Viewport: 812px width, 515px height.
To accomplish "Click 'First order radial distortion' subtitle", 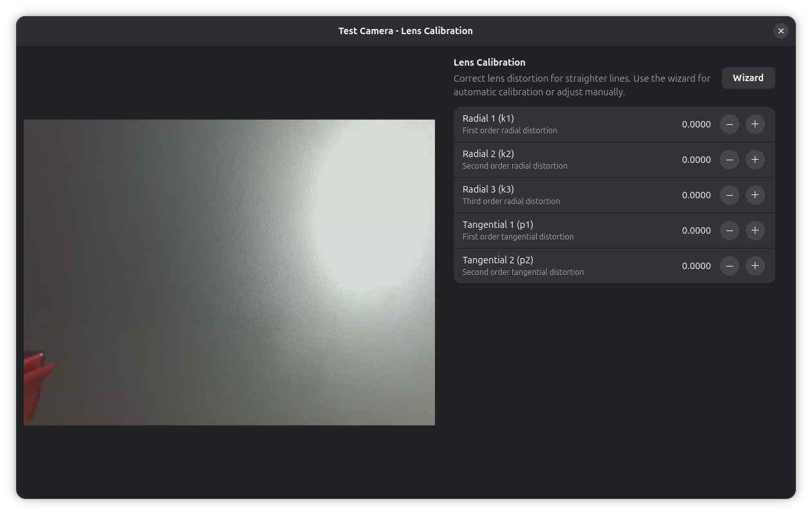I will coord(510,131).
